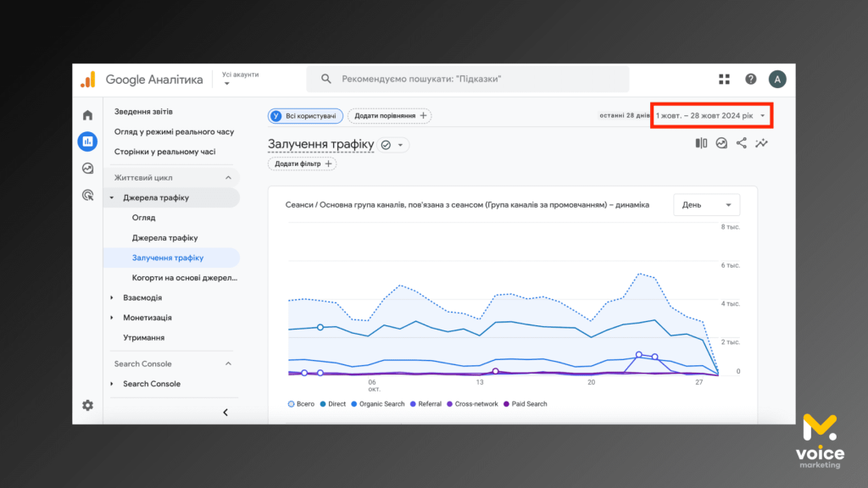Toggle Organic Search series in legend

tap(376, 404)
